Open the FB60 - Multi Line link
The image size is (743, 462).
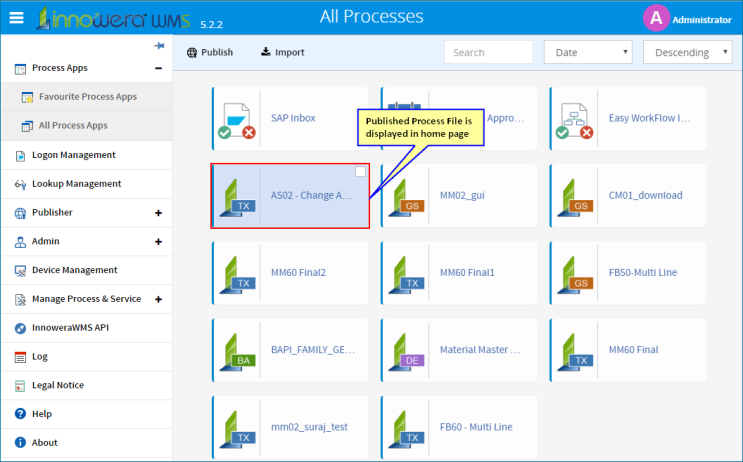click(476, 427)
